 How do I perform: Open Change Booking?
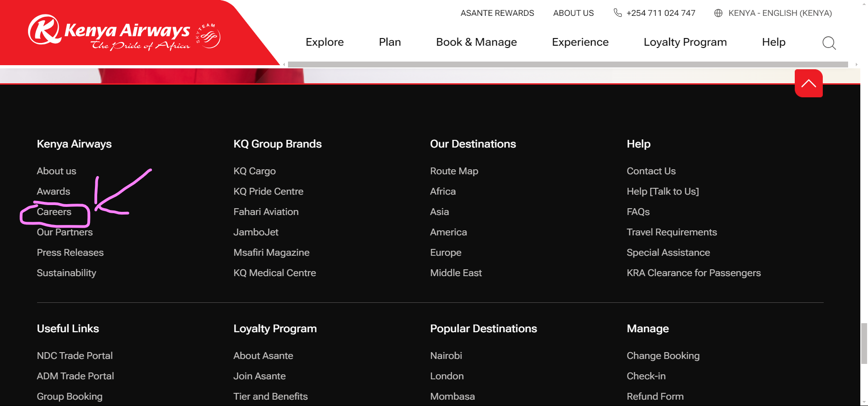click(663, 356)
